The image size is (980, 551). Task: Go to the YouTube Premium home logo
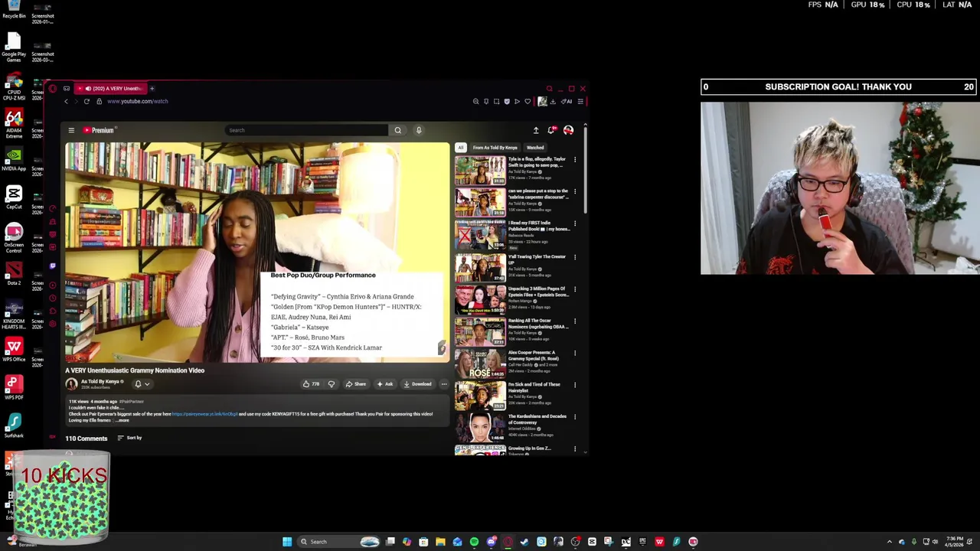(99, 130)
